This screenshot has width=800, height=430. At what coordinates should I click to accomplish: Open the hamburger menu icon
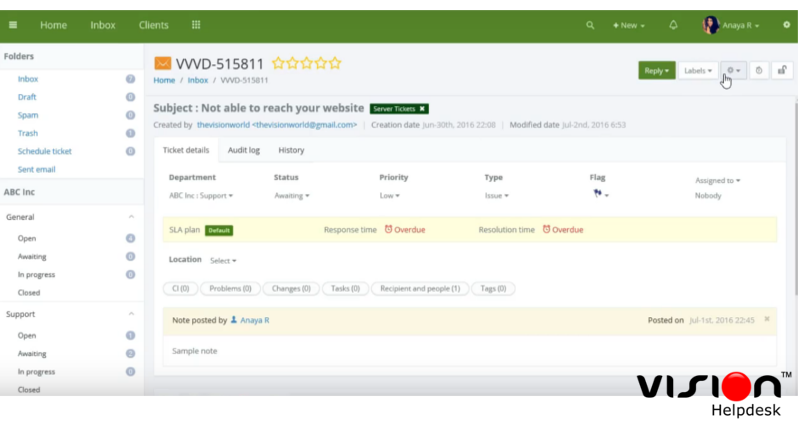[x=14, y=25]
